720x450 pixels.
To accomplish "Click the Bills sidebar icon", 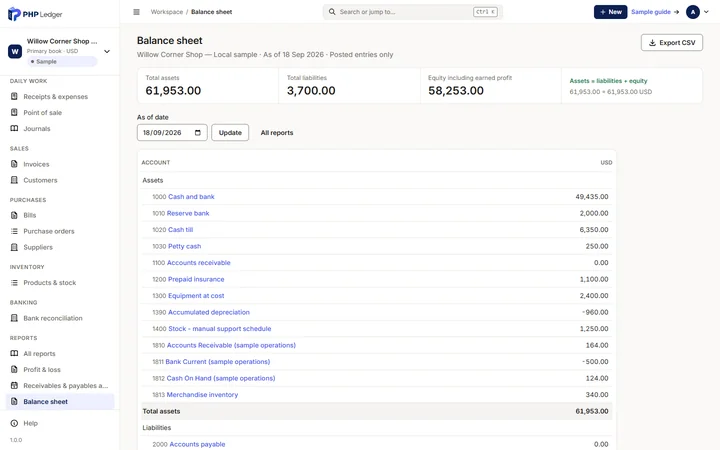I will [x=14, y=215].
